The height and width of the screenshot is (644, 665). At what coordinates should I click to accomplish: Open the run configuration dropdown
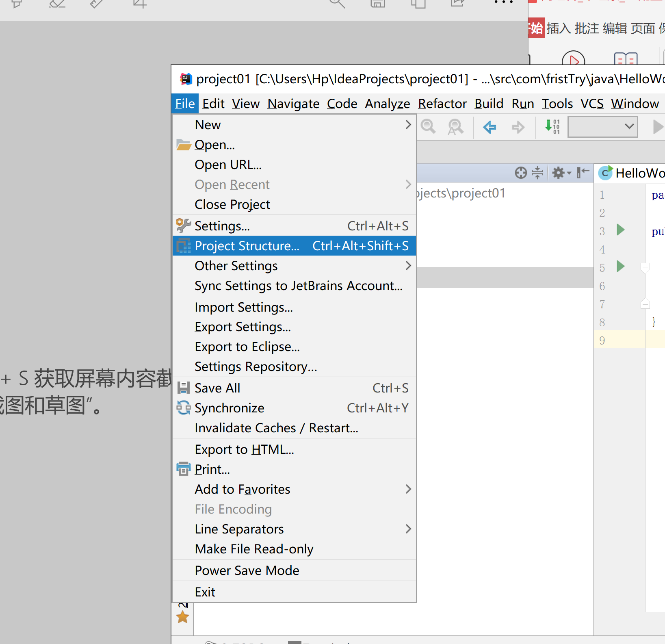[602, 127]
